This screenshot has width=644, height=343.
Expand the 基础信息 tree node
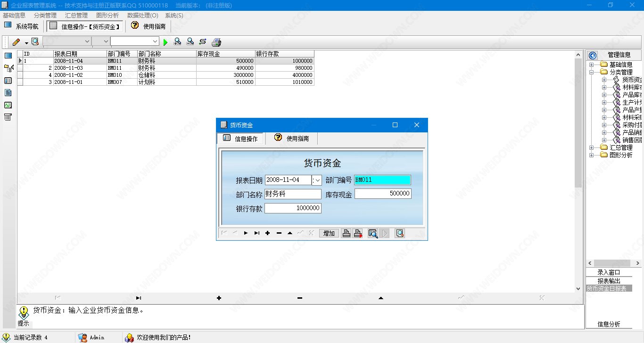point(591,65)
